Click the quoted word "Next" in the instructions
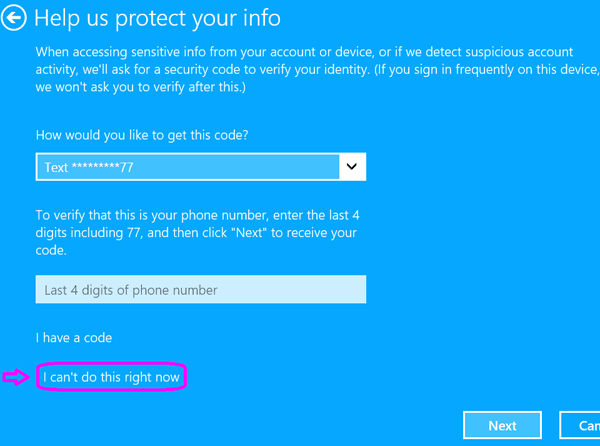The height and width of the screenshot is (446, 600). (249, 233)
